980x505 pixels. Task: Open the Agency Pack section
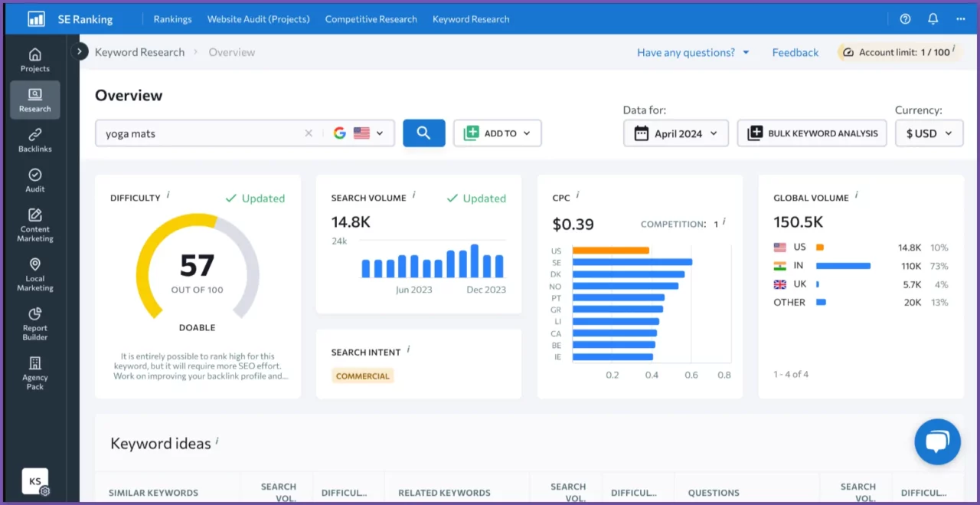click(x=34, y=372)
